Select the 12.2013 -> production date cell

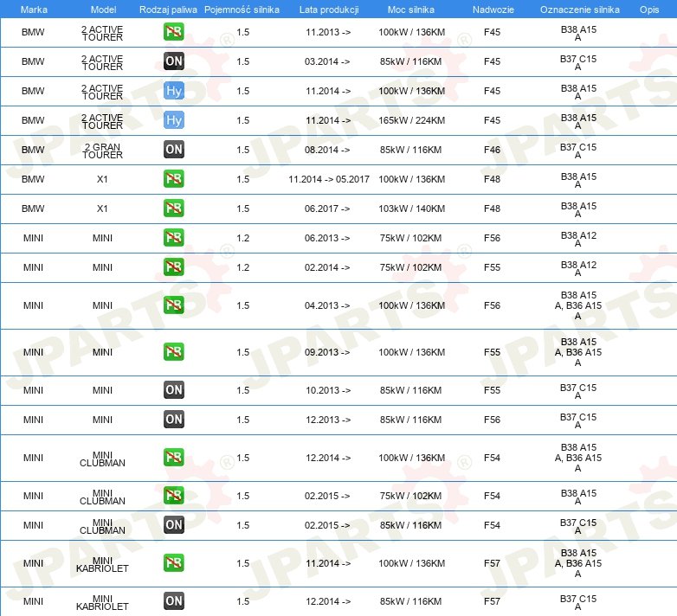point(328,420)
